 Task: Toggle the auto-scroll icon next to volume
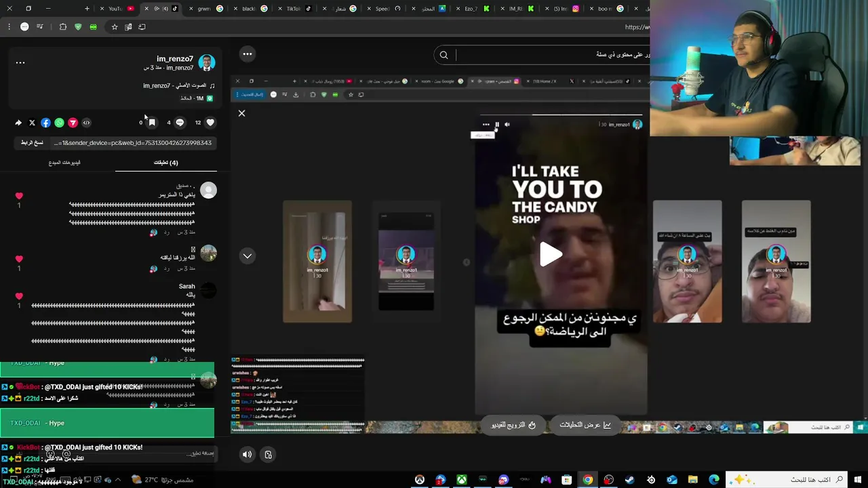268,455
